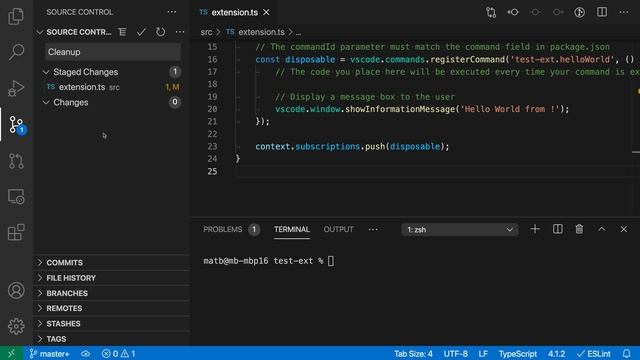Switch to the OUTPUT panel tab
Image resolution: width=640 pixels, height=360 pixels.
tap(338, 229)
